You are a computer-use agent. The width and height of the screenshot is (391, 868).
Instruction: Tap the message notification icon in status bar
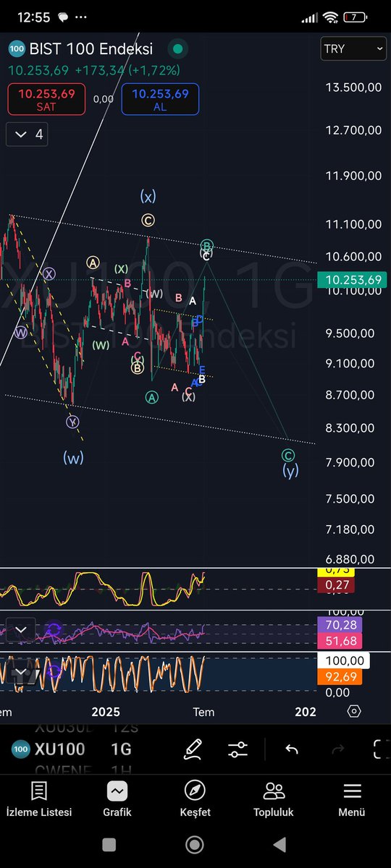click(x=62, y=17)
